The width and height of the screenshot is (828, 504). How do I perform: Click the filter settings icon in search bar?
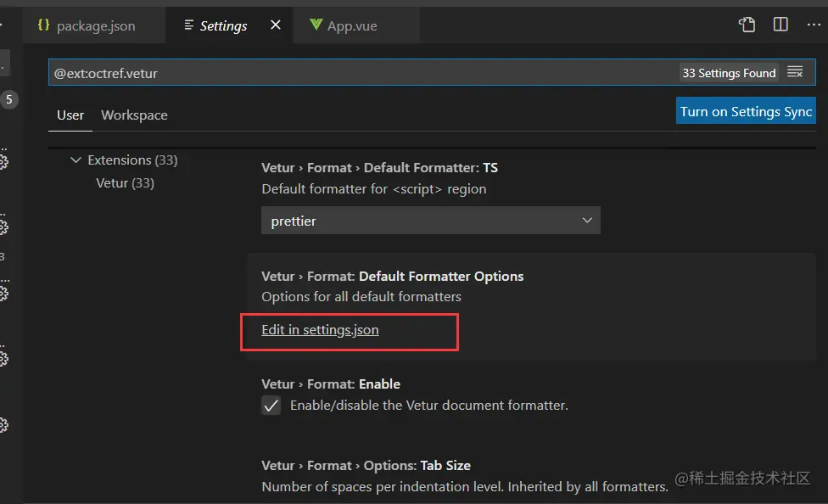(795, 72)
